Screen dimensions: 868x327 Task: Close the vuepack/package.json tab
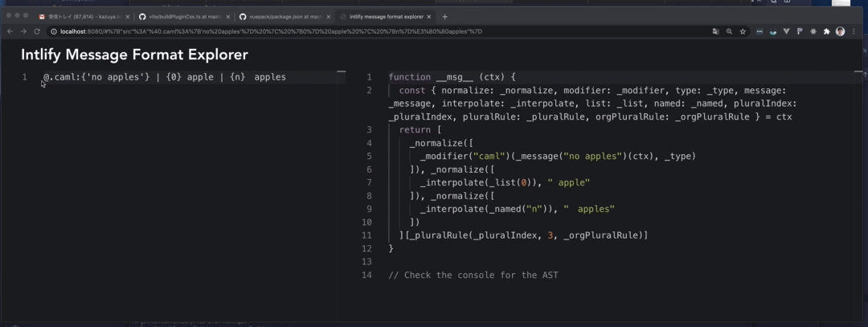(328, 17)
